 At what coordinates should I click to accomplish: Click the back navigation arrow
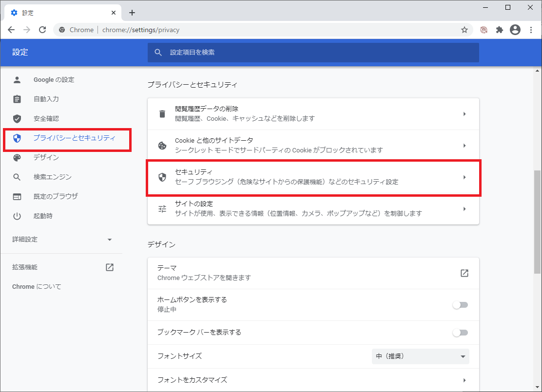11,30
